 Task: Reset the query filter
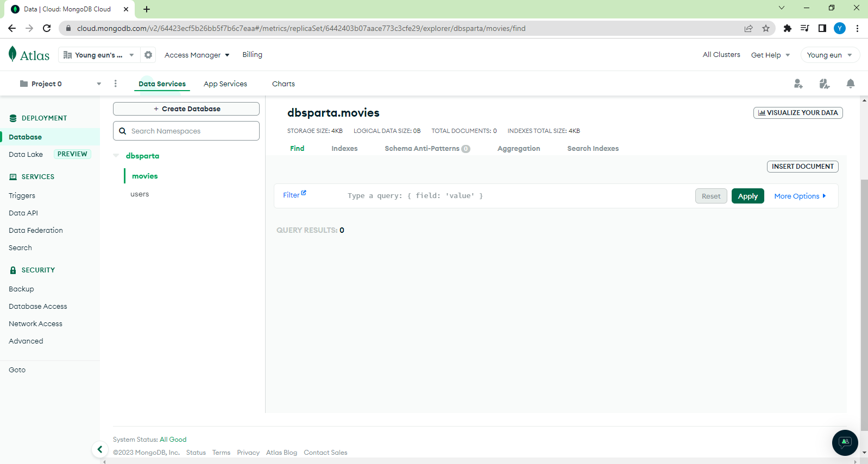point(711,196)
